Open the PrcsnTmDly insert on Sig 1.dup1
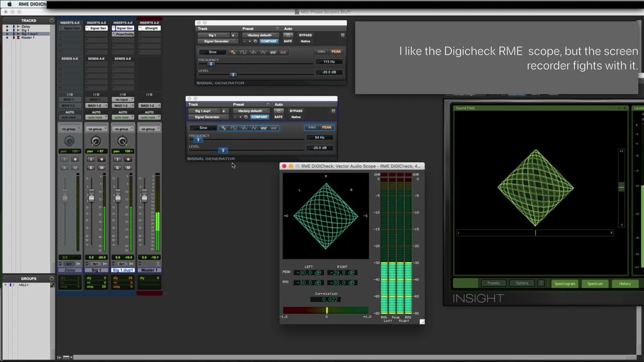Image resolution: width=644 pixels, height=362 pixels. point(123,34)
